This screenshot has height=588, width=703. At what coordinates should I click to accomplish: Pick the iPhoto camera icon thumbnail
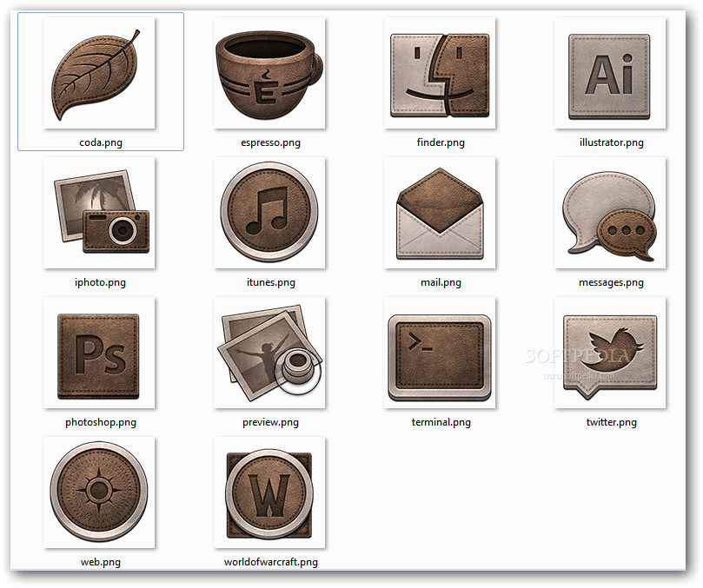(99, 214)
